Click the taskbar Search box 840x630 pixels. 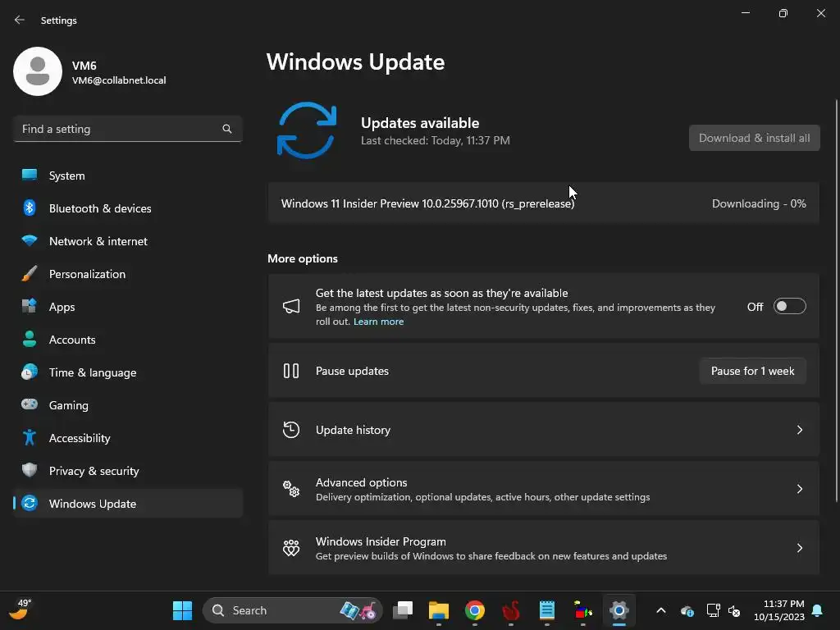(x=293, y=610)
